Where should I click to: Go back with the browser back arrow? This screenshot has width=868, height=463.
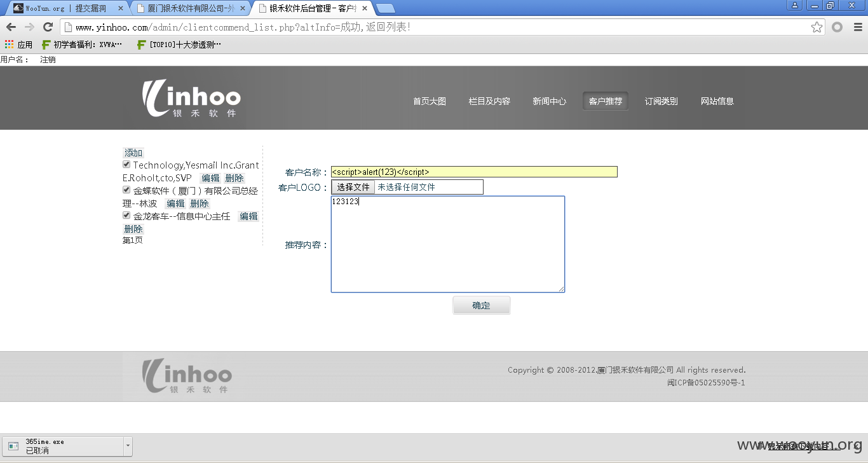11,27
